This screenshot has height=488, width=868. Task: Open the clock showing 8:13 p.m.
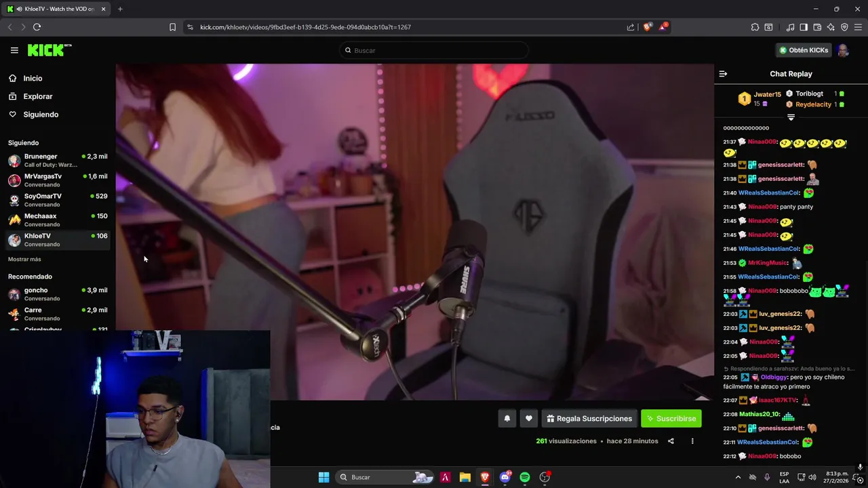point(837,477)
